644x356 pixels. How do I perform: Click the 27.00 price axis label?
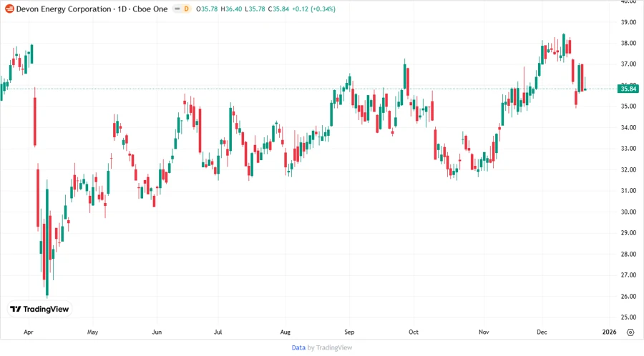tap(628, 275)
